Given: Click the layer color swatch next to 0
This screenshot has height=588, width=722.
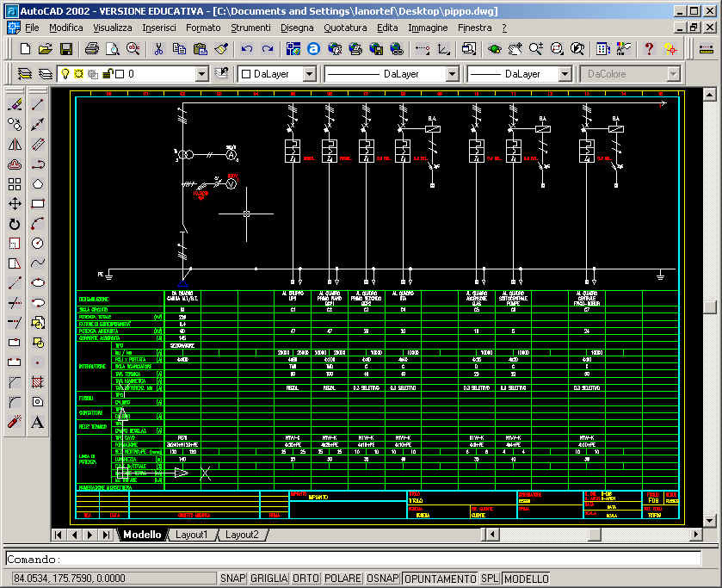Looking at the screenshot, I should [120, 74].
